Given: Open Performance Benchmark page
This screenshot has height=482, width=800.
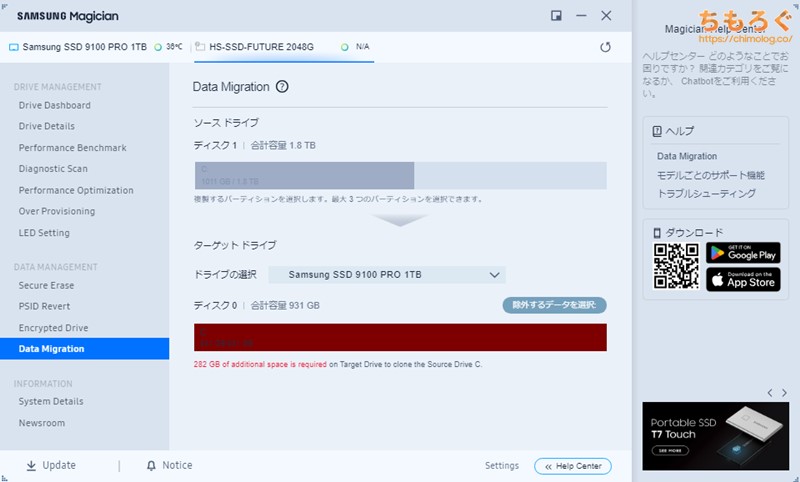Looking at the screenshot, I should [x=72, y=147].
